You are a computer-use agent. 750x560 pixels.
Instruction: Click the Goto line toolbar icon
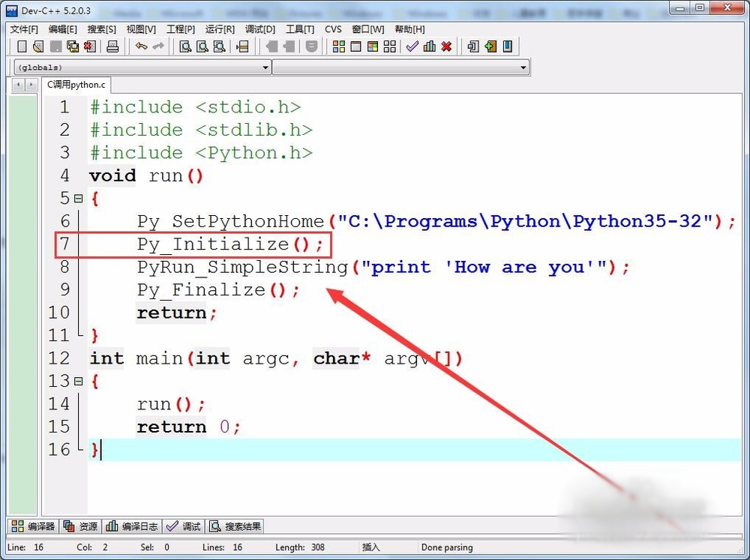242,46
